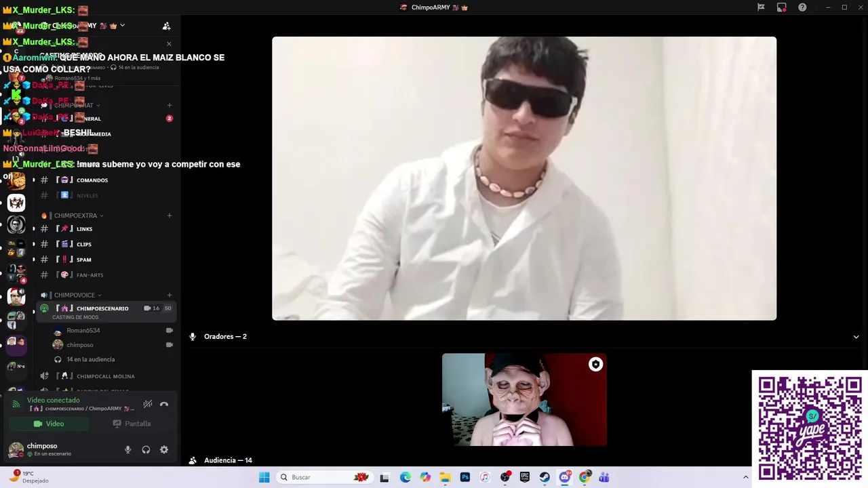Click the Buscar taskbar search field

(324, 478)
